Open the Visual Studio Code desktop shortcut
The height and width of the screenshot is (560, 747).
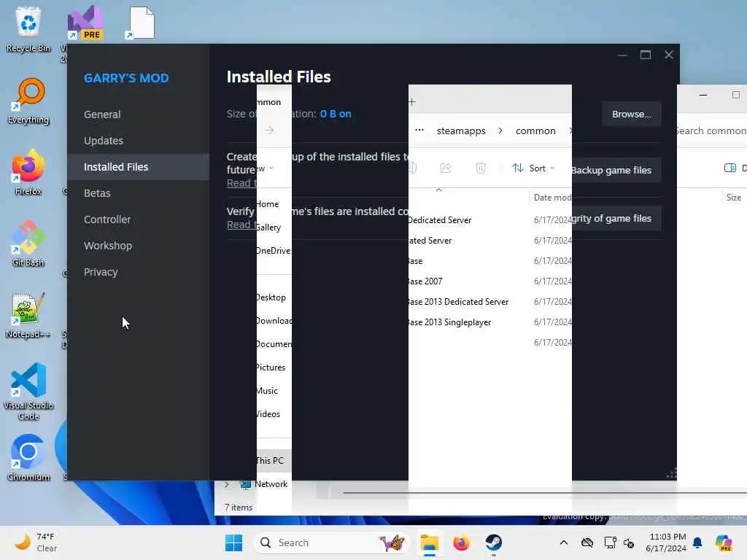pos(28,392)
